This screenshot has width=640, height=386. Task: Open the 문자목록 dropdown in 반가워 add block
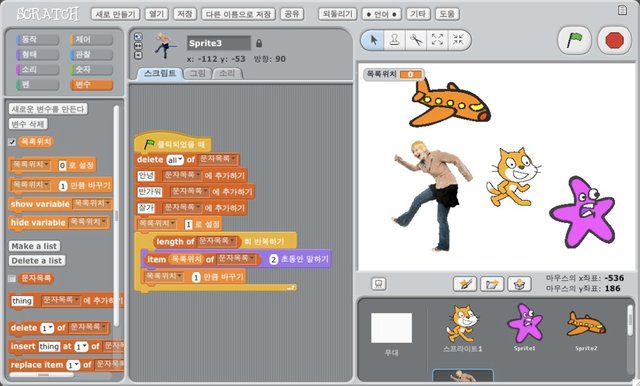pos(190,191)
